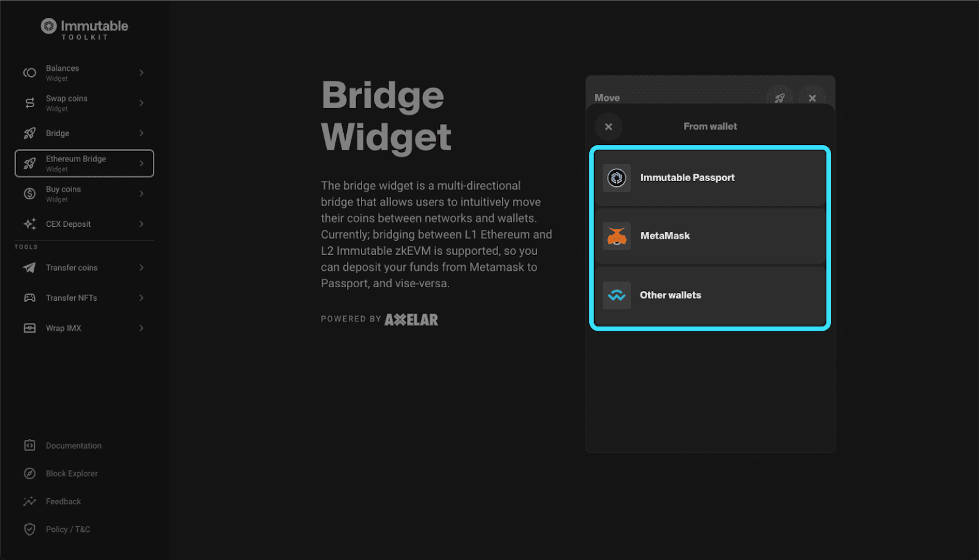Screen dimensions: 979x560
Task: Click the rocket icon in the Move header
Action: click(780, 97)
